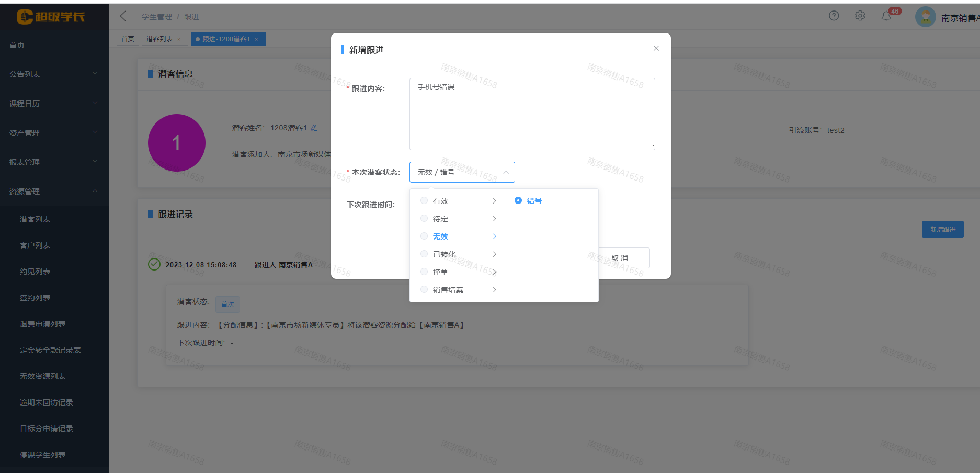
Task: Click the help question mark icon
Action: click(x=834, y=16)
